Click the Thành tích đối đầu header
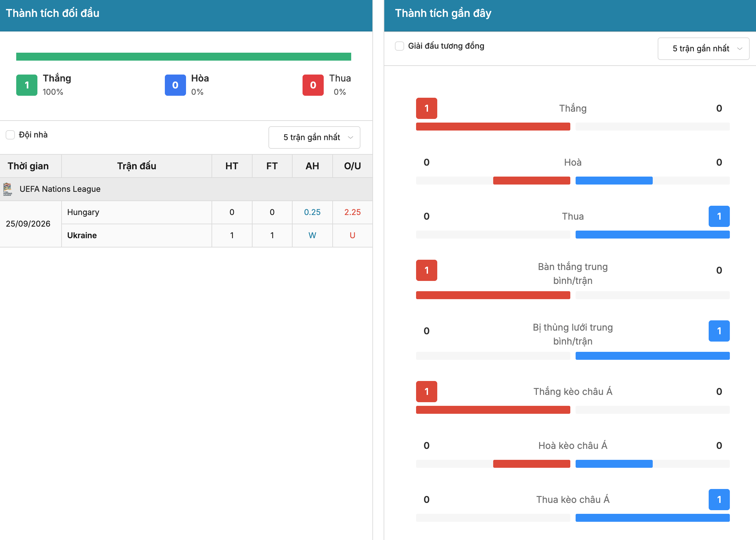This screenshot has height=540, width=756. click(x=53, y=13)
